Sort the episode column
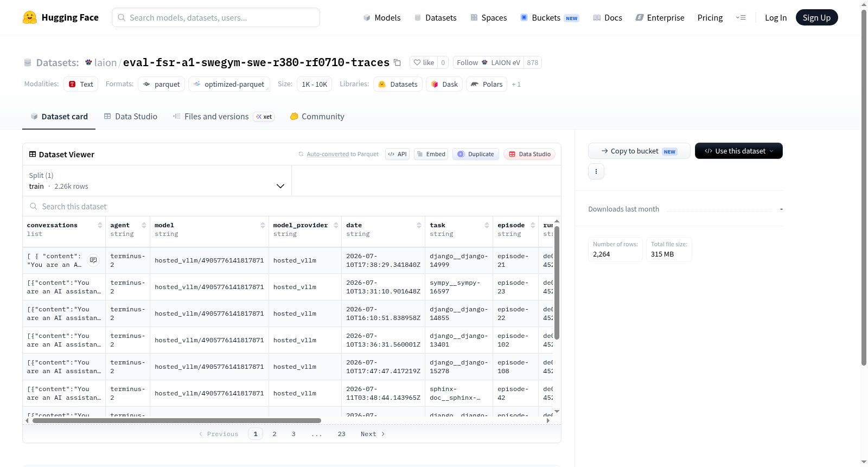This screenshot has width=868, height=467. [533, 225]
